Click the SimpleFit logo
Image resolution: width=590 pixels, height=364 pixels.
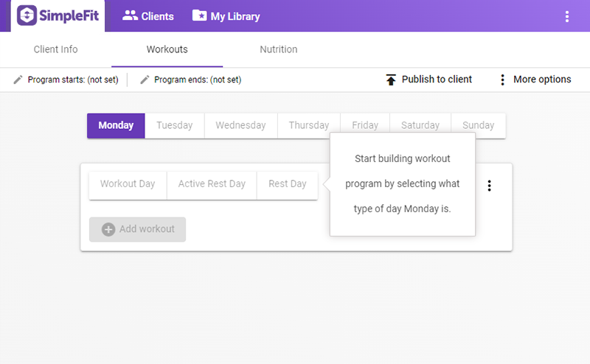tap(58, 15)
